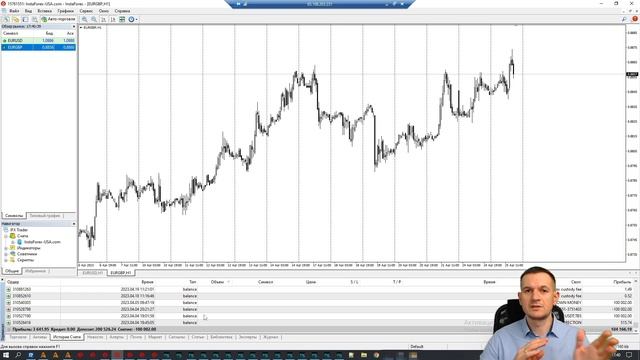Click the current price label on price scale
This screenshot has width=640, height=360.
click(632, 74)
